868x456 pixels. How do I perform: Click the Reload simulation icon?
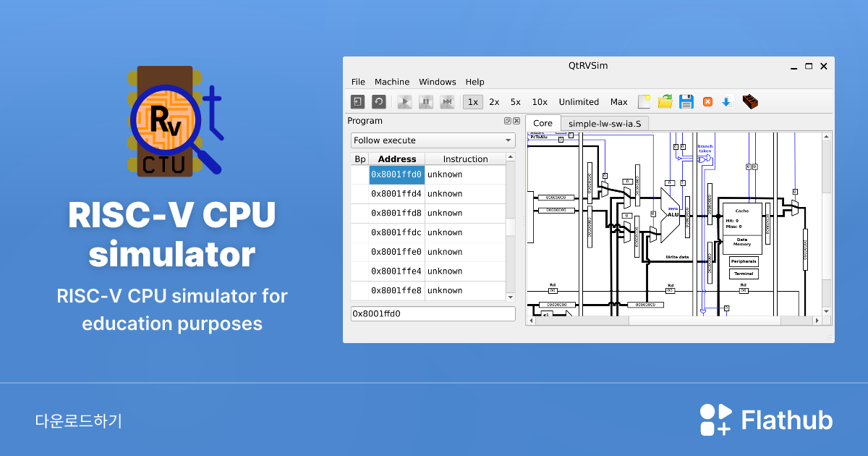click(x=378, y=102)
